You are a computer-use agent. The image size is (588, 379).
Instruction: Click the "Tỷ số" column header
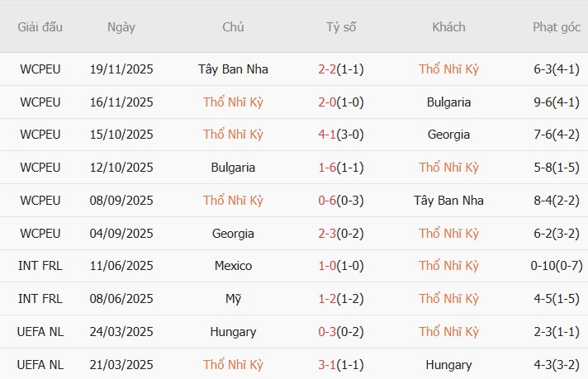coord(341,26)
